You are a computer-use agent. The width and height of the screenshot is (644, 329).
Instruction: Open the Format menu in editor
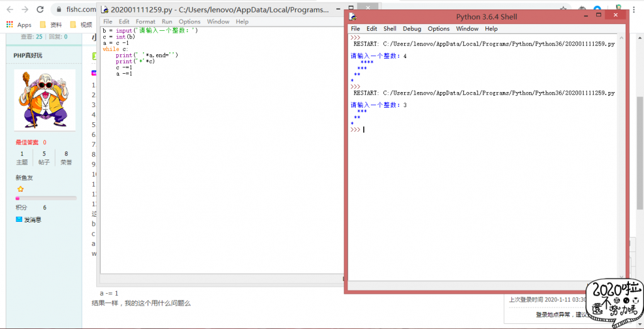145,21
